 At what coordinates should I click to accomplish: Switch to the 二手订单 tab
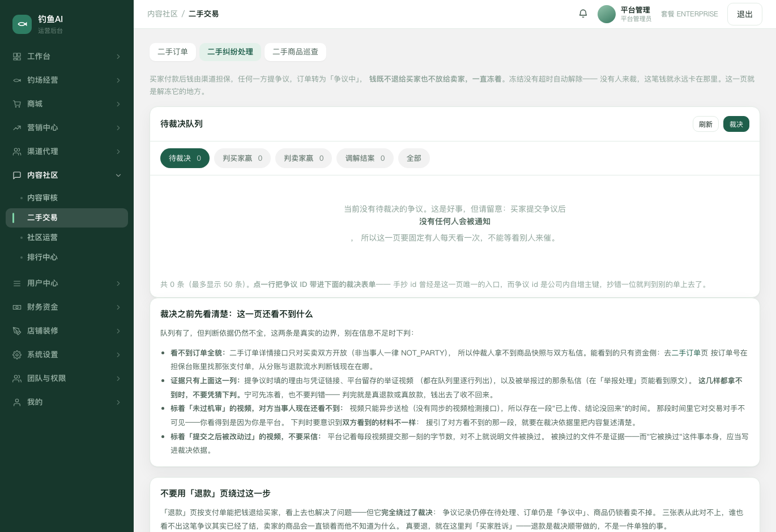pos(173,52)
